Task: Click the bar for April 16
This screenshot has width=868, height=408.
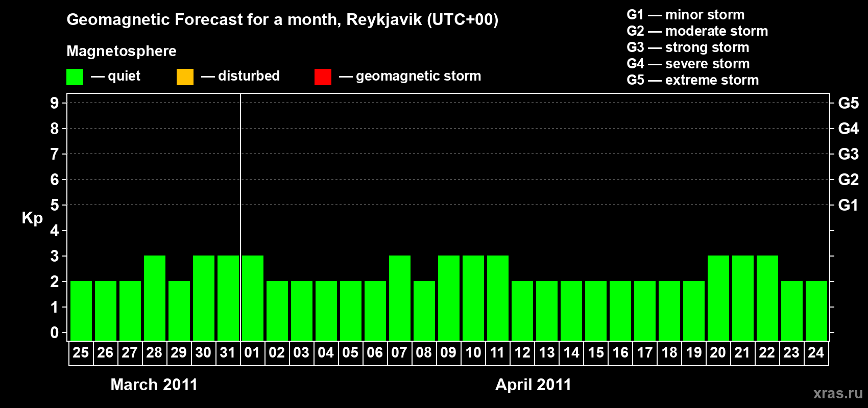Action: tap(620, 311)
